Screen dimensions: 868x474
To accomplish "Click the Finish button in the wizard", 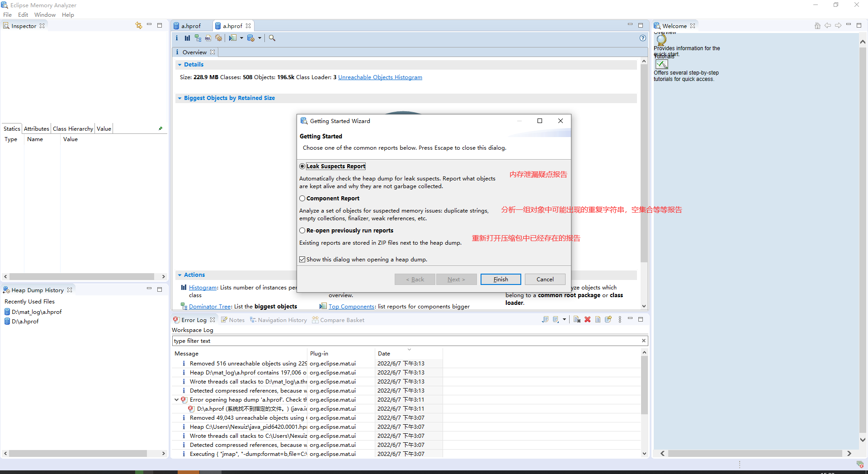I will pyautogui.click(x=500, y=279).
